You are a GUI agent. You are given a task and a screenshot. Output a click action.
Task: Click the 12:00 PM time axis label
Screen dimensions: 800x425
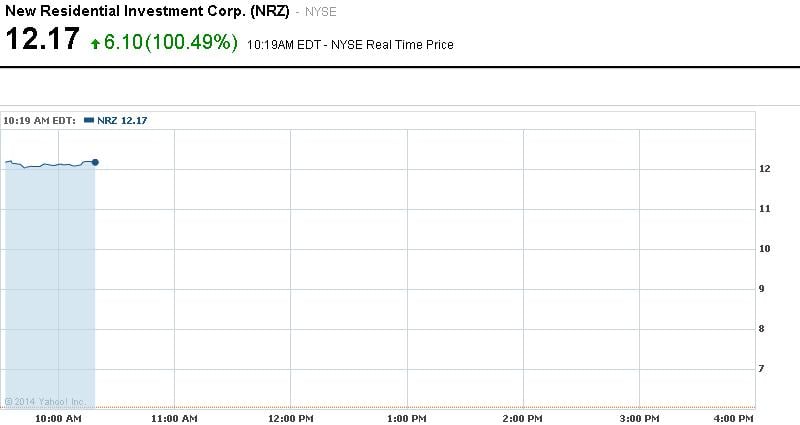[291, 417]
